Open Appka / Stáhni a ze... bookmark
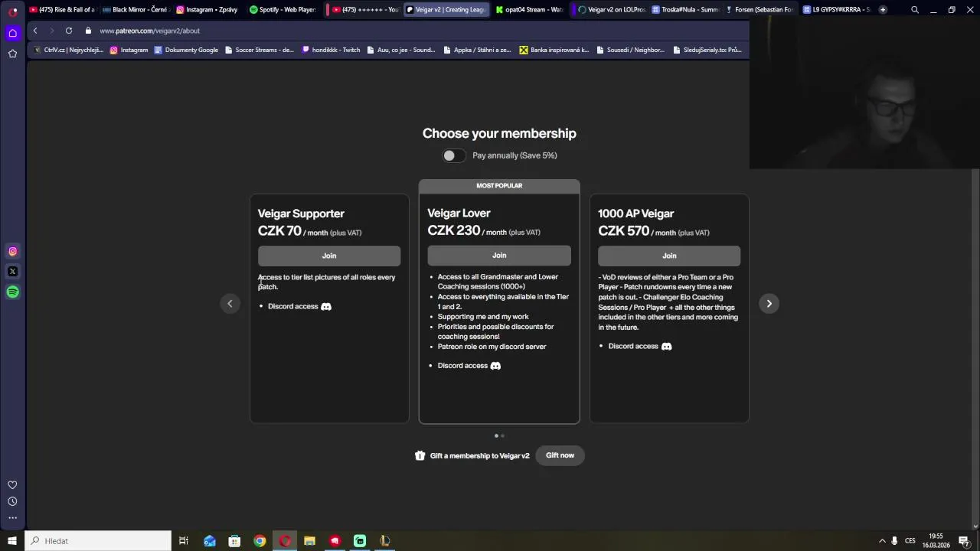980x551 pixels. [477, 50]
